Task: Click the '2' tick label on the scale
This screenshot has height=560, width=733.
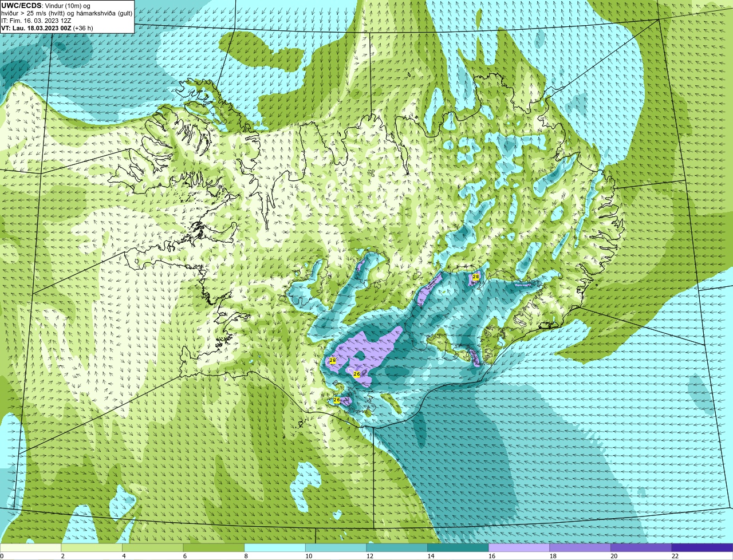Action: (62, 556)
